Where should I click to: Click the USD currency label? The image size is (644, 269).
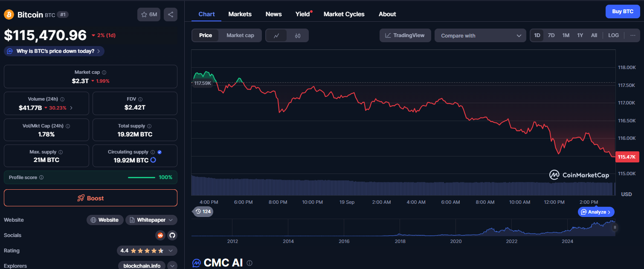627,194
